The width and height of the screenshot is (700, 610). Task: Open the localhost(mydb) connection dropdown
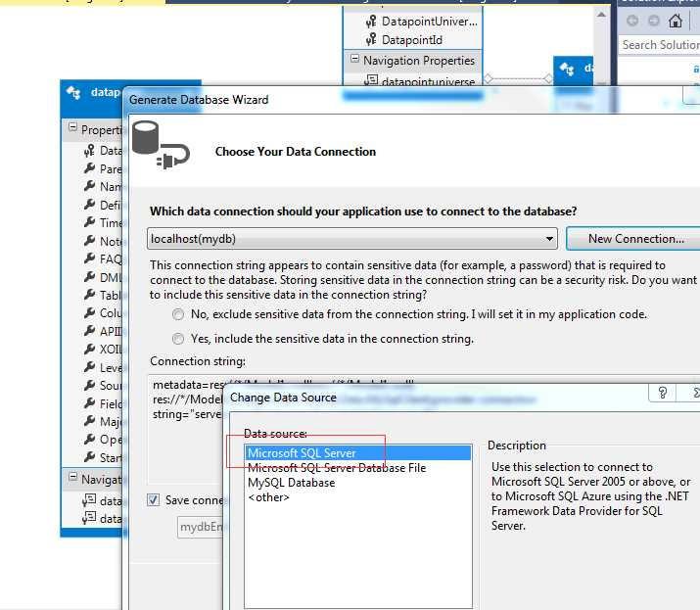tap(351, 239)
